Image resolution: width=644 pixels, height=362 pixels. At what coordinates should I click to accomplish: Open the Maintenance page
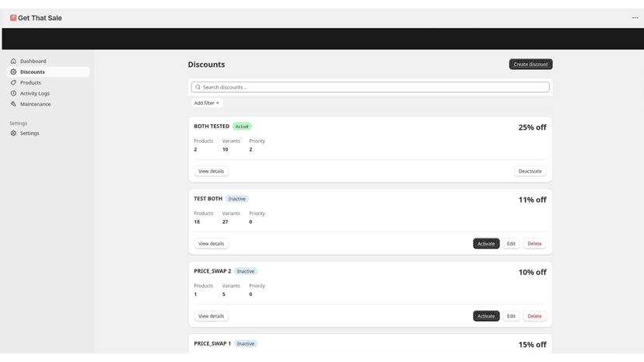click(47, 104)
